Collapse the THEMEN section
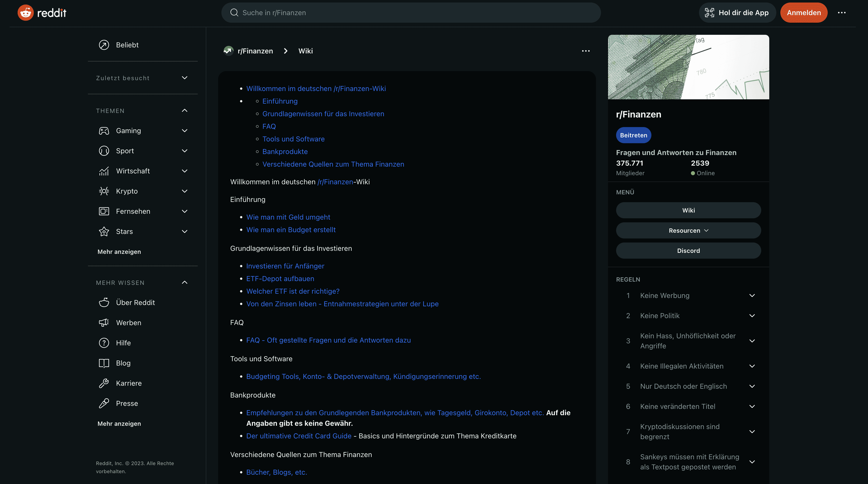Viewport: 868px width, 484px height. click(x=184, y=111)
